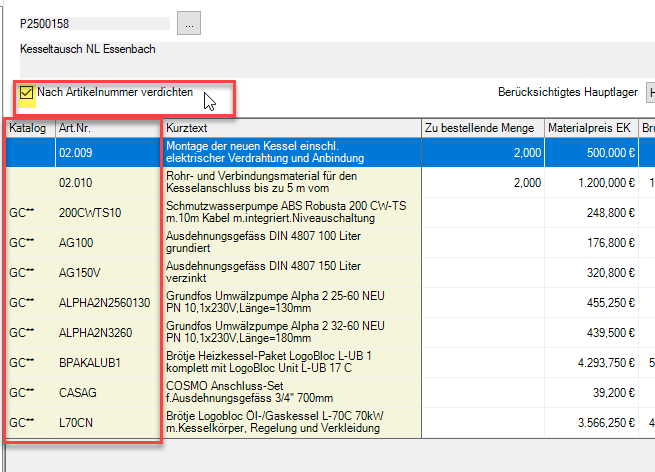Click price 439,500 € cell
655x472 pixels.
point(591,333)
